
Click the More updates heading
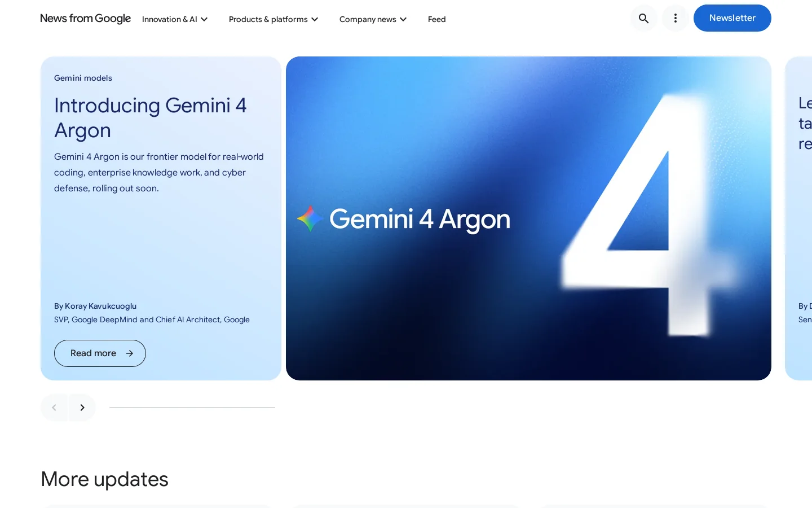tap(104, 479)
